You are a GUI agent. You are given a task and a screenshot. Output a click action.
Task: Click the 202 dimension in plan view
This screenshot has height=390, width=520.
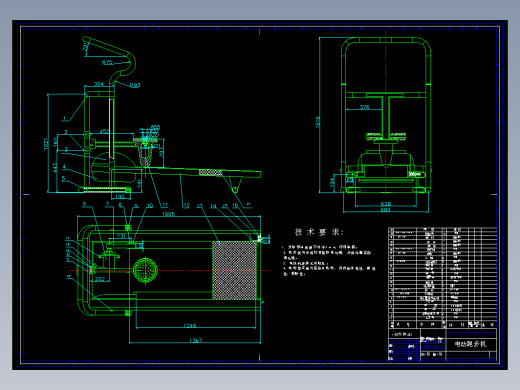[x=100, y=279]
